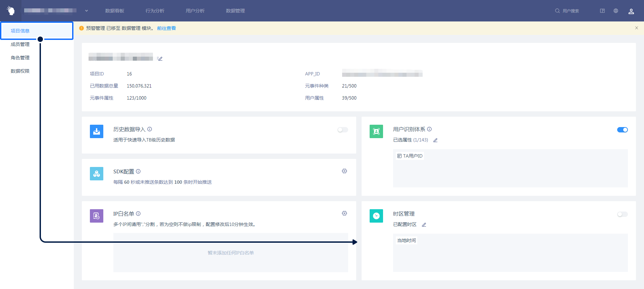Screen dimensions: 644x289
Task: Click the info icon next to 历史数据导入
Action: (150, 129)
